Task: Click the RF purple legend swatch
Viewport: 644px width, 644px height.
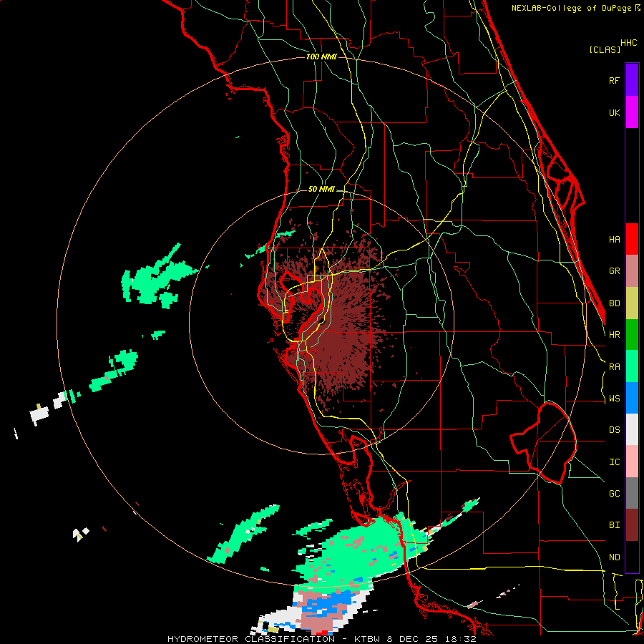Action: pyautogui.click(x=632, y=80)
